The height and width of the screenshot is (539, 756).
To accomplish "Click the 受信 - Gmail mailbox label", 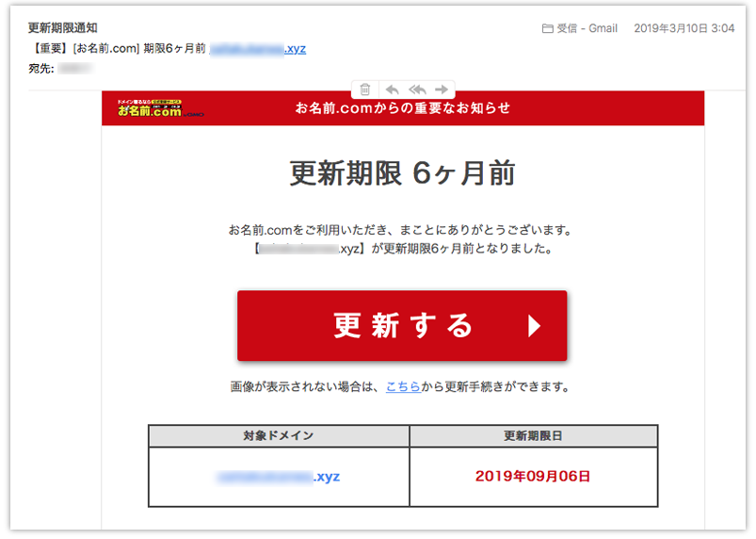I will pyautogui.click(x=587, y=28).
